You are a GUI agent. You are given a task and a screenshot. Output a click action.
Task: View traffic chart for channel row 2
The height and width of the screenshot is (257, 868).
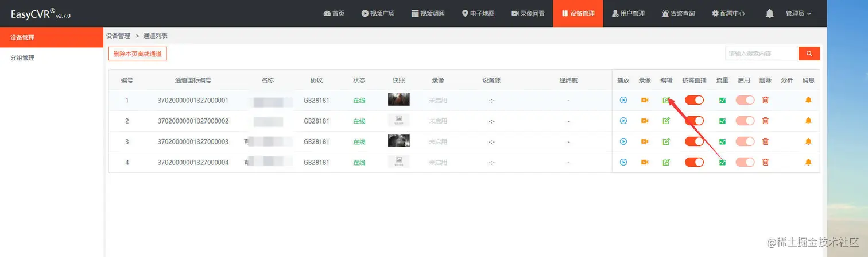pos(722,121)
